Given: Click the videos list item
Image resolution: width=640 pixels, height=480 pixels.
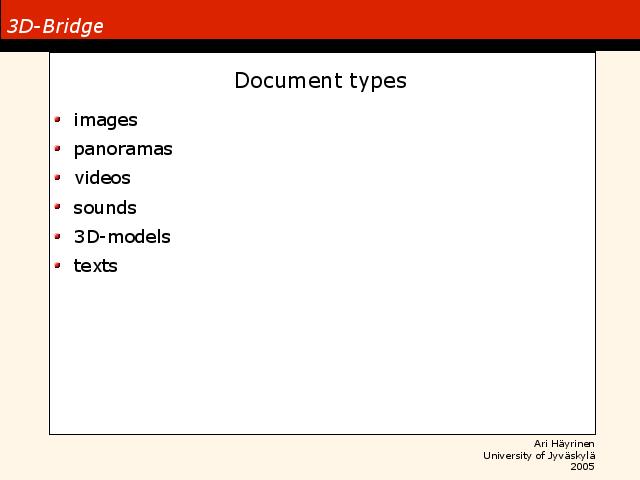Looking at the screenshot, I should [102, 178].
